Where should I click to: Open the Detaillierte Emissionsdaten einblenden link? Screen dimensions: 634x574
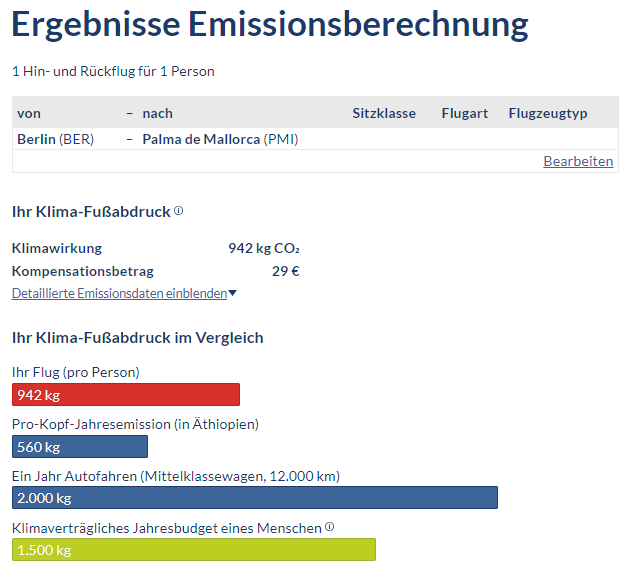119,294
